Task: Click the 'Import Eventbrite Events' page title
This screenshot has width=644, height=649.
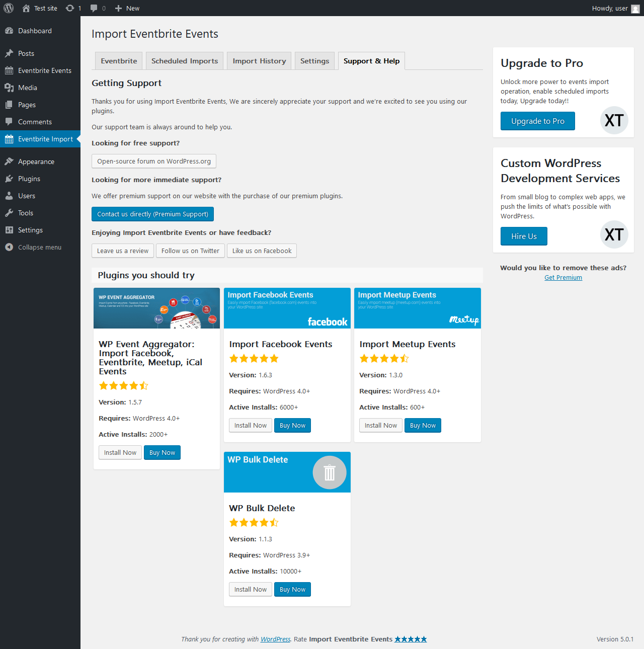Action: pyautogui.click(x=155, y=34)
